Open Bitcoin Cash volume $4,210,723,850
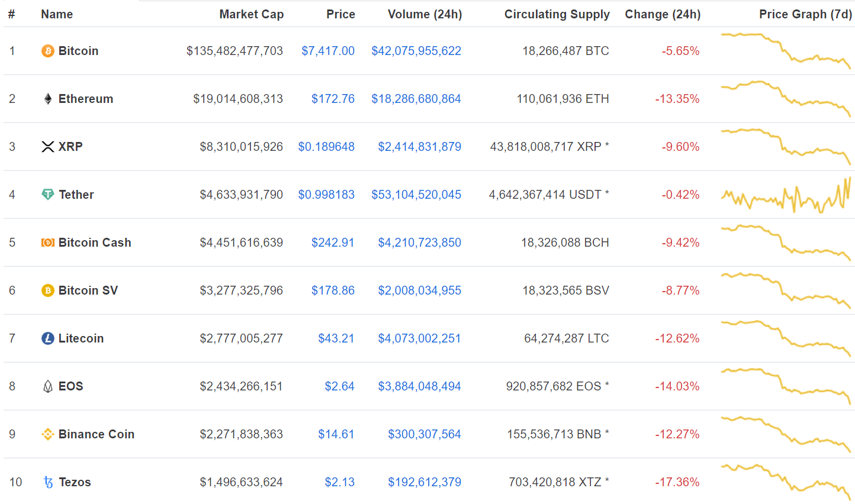Screen dimensions: 855x504 (x=420, y=243)
